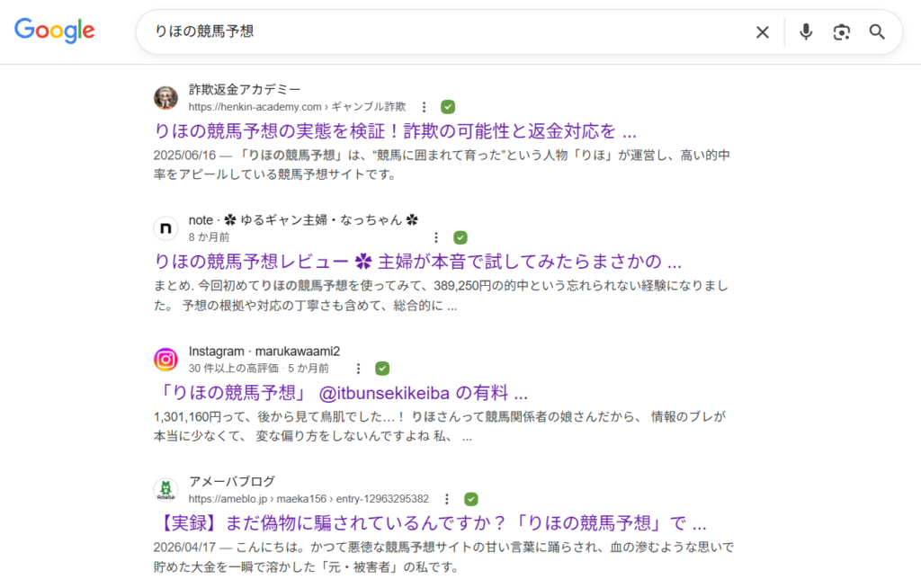921x588 pixels.
Task: Click the Instagram favicon
Action: [x=165, y=359]
